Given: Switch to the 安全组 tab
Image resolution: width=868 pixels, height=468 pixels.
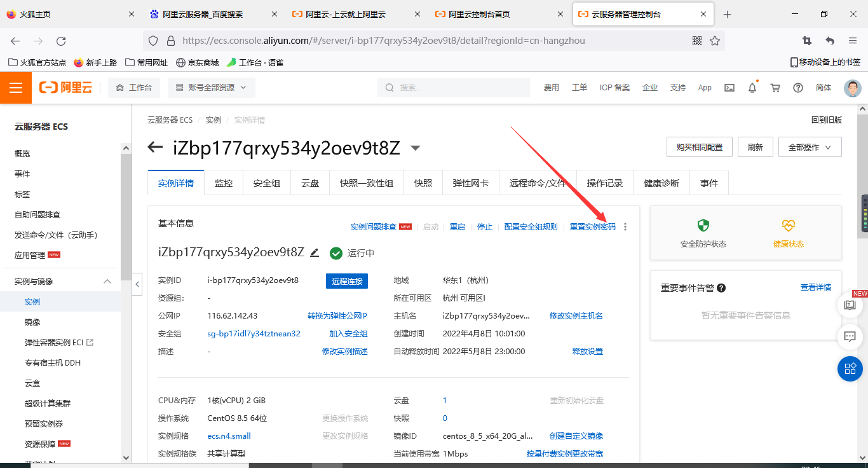Looking at the screenshot, I should pos(267,183).
